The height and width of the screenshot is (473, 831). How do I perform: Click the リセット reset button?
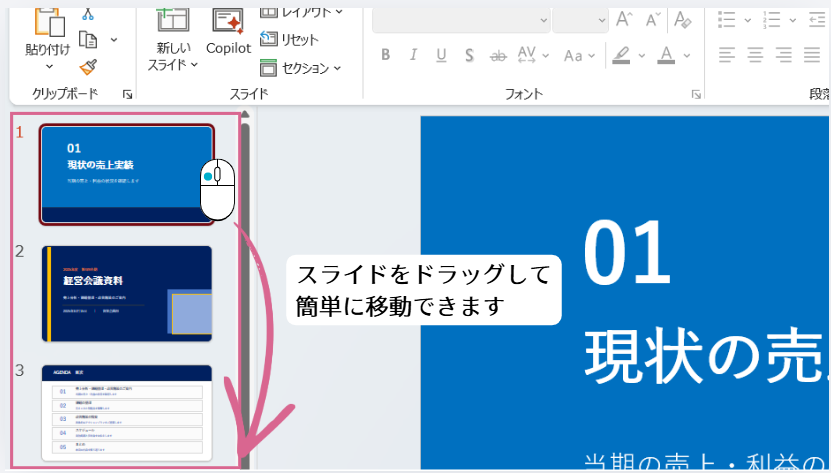[x=289, y=39]
